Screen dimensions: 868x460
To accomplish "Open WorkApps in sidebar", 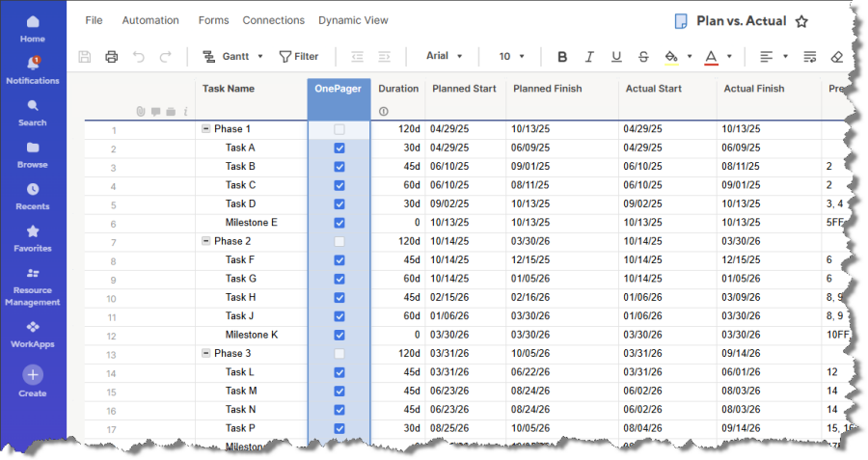I will 33,335.
